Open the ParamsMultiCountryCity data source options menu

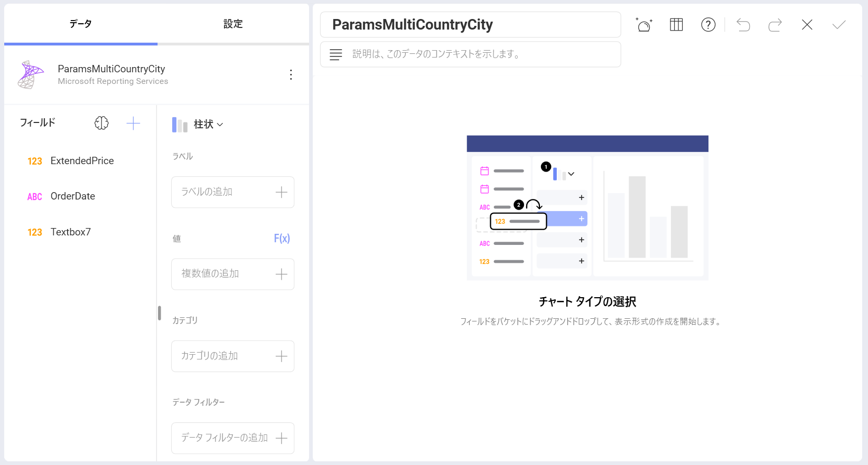click(x=291, y=74)
